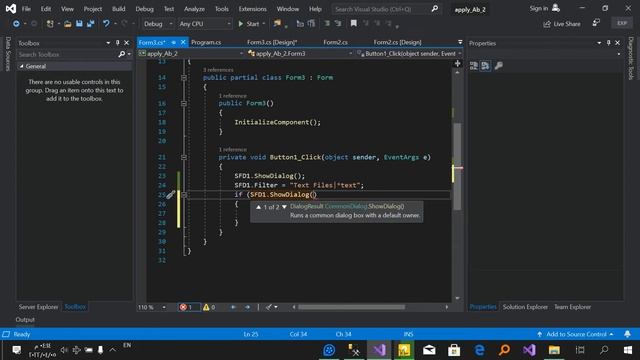Click Add to Source Control in the status bar

click(x=575, y=334)
